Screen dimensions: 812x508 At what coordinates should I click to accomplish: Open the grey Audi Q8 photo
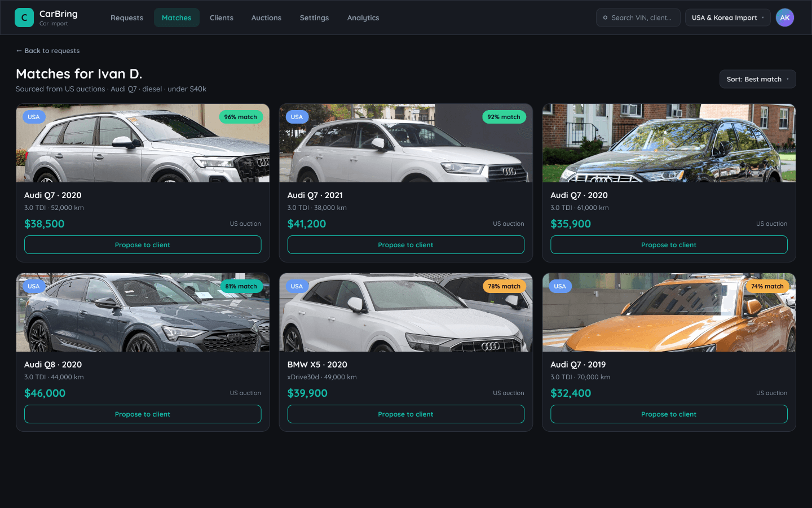pyautogui.click(x=143, y=313)
